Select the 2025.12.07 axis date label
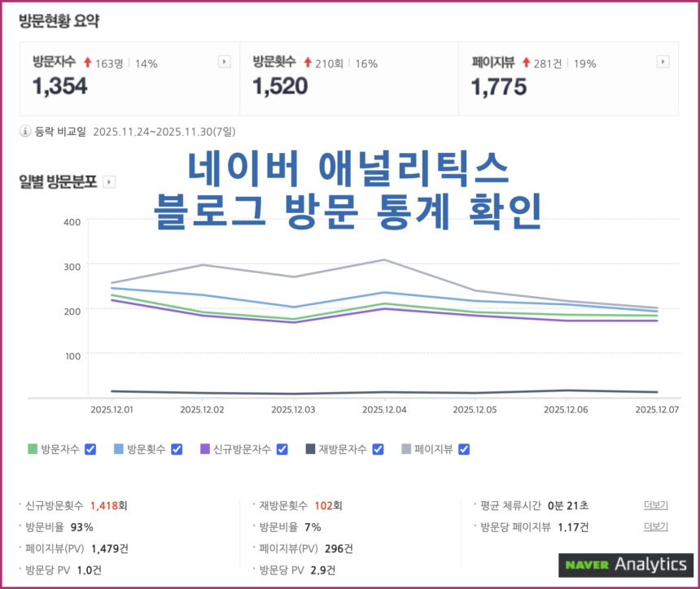The width and height of the screenshot is (700, 589). [x=658, y=411]
